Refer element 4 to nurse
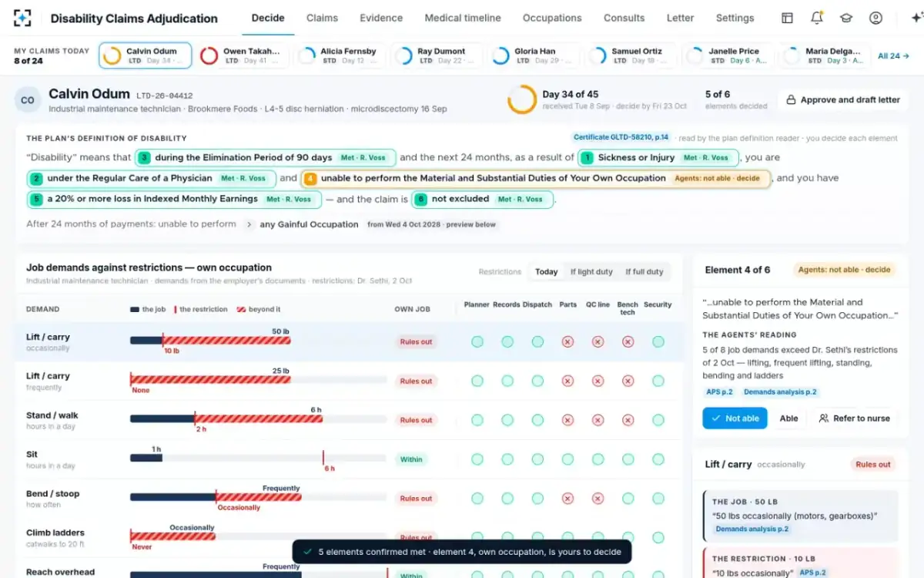 [854, 418]
